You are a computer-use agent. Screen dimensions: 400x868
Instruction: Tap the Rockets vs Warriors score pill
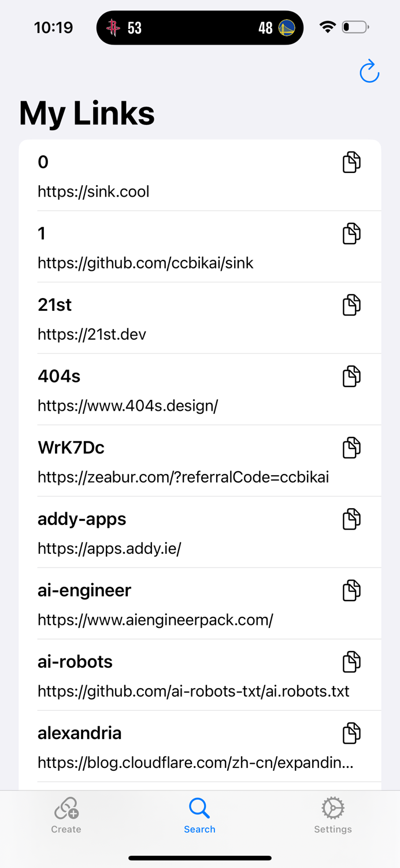click(x=199, y=27)
